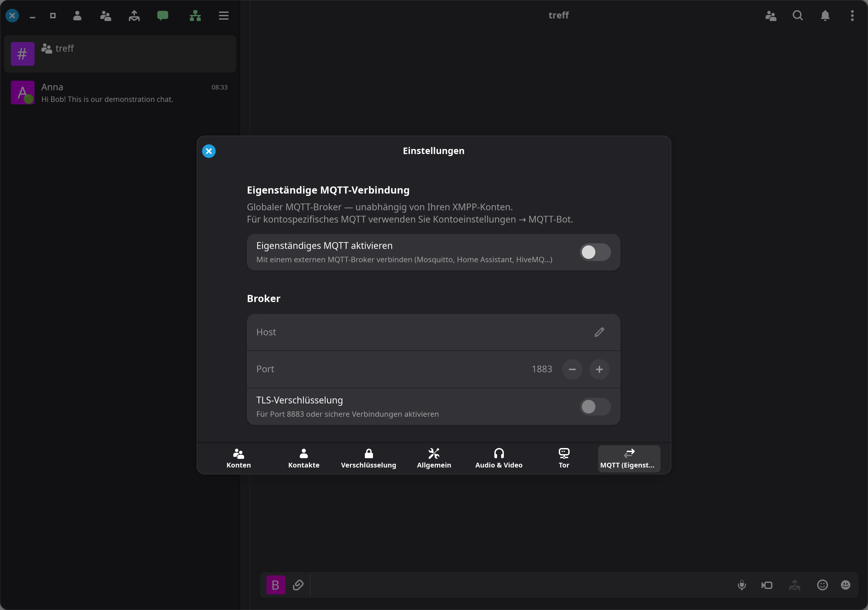Go to the Audio & Video tab
The height and width of the screenshot is (610, 868).
[499, 459]
